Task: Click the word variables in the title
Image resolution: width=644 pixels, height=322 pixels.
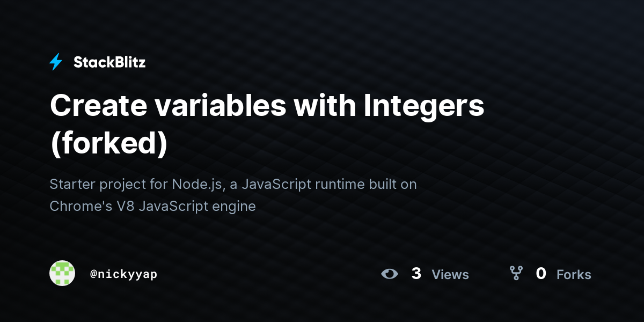Action: point(220,105)
